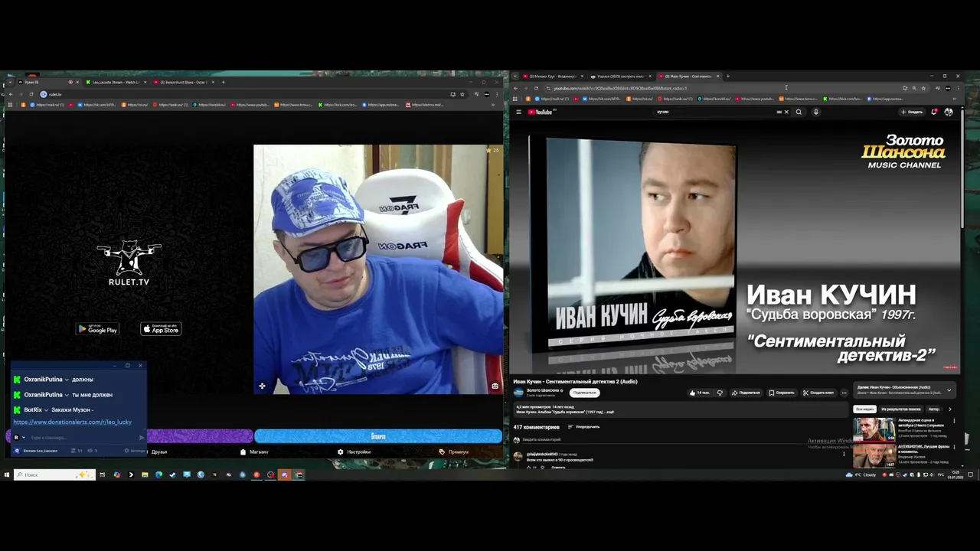980x551 pixels.
Task: Open donationalerts.com link in chat
Action: click(73, 422)
